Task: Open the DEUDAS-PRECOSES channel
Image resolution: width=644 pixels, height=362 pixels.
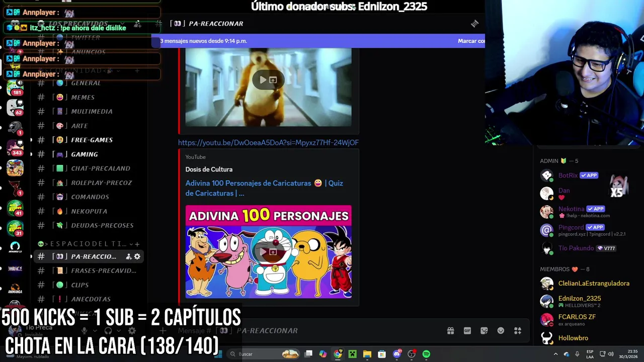Action: 89,225
